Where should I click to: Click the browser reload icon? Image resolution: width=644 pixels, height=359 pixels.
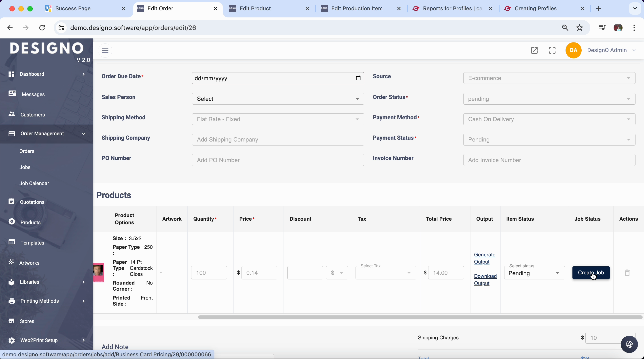[x=42, y=28]
